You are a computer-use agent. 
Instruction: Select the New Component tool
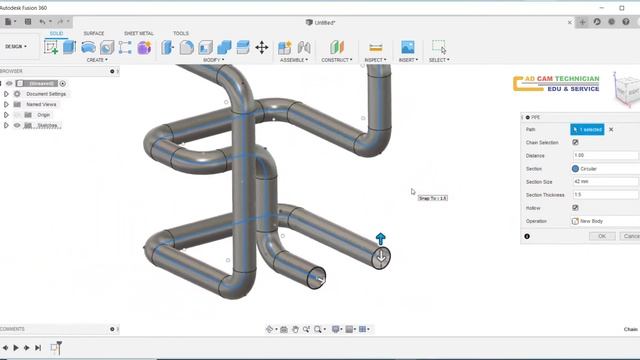[285, 47]
